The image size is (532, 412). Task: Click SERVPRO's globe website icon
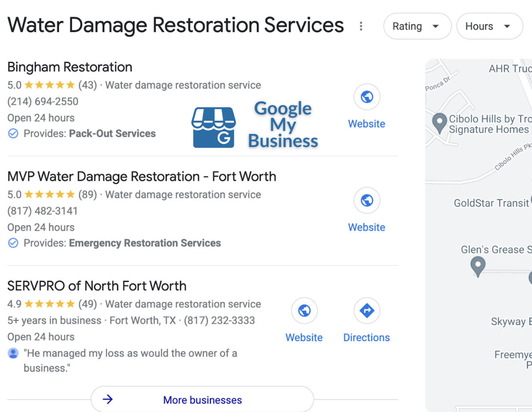[x=304, y=310]
